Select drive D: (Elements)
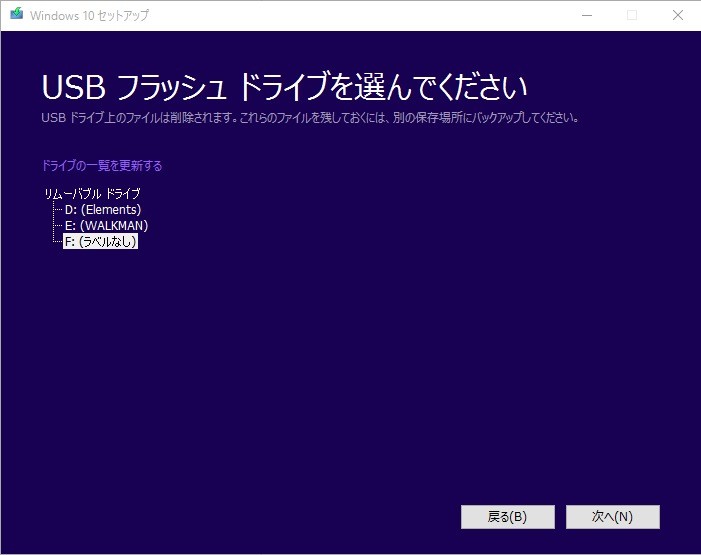Image resolution: width=701 pixels, height=555 pixels. pyautogui.click(x=103, y=209)
